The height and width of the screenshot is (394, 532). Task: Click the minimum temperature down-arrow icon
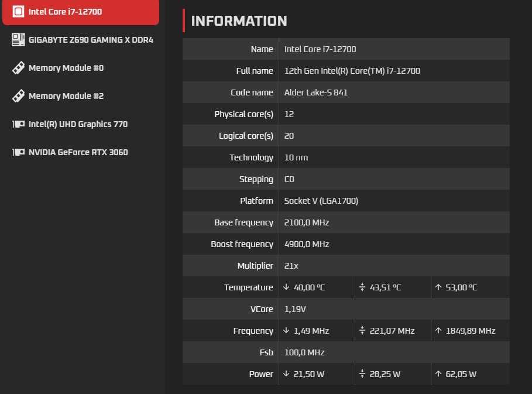(x=286, y=287)
